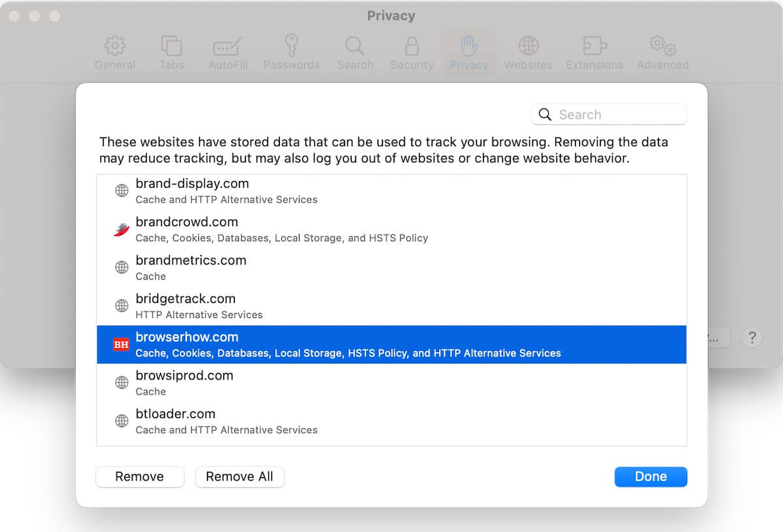The width and height of the screenshot is (783, 532).
Task: Click the General tab label
Action: [x=115, y=65]
